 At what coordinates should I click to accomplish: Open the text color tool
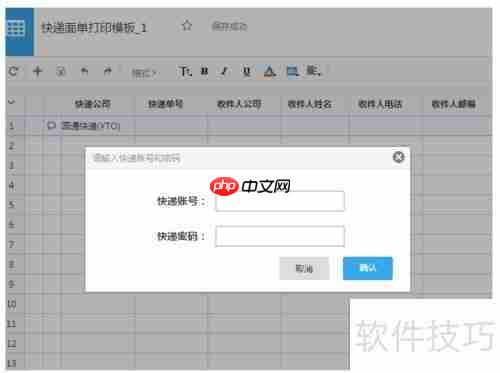pyautogui.click(x=270, y=71)
